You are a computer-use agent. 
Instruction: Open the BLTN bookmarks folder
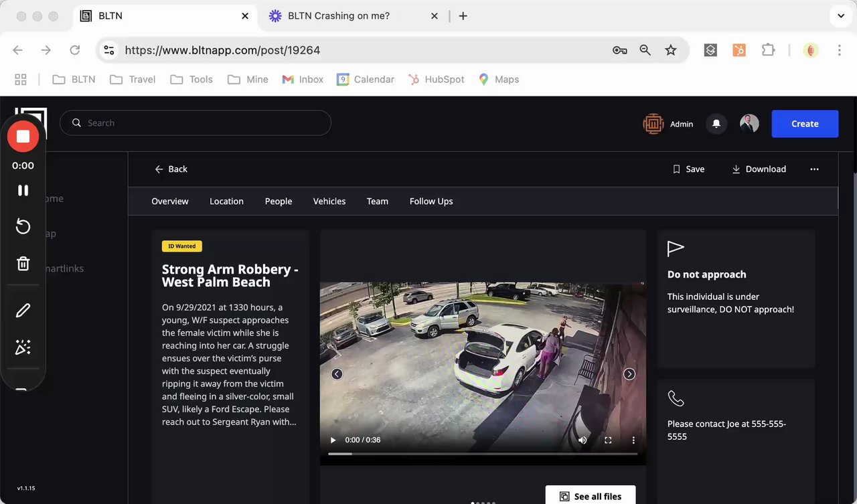(x=74, y=80)
